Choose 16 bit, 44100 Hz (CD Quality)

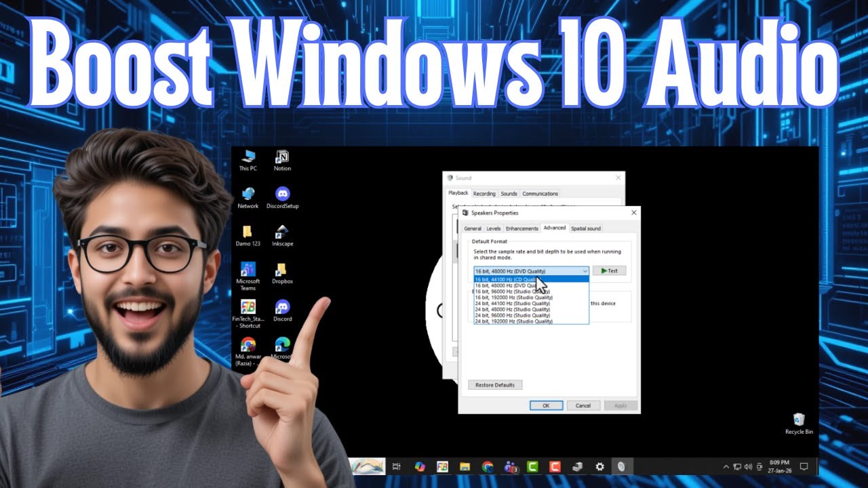(x=531, y=279)
